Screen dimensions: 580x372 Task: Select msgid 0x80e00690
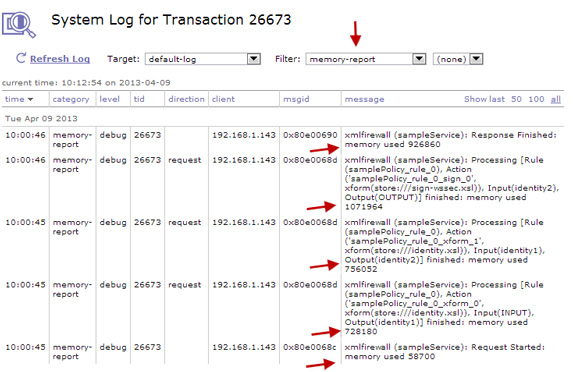click(310, 135)
